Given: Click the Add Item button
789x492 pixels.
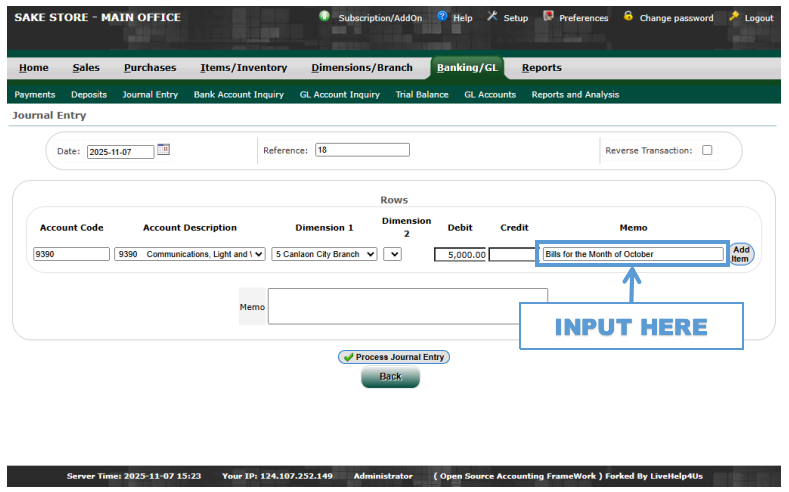Looking at the screenshot, I should click(740, 254).
